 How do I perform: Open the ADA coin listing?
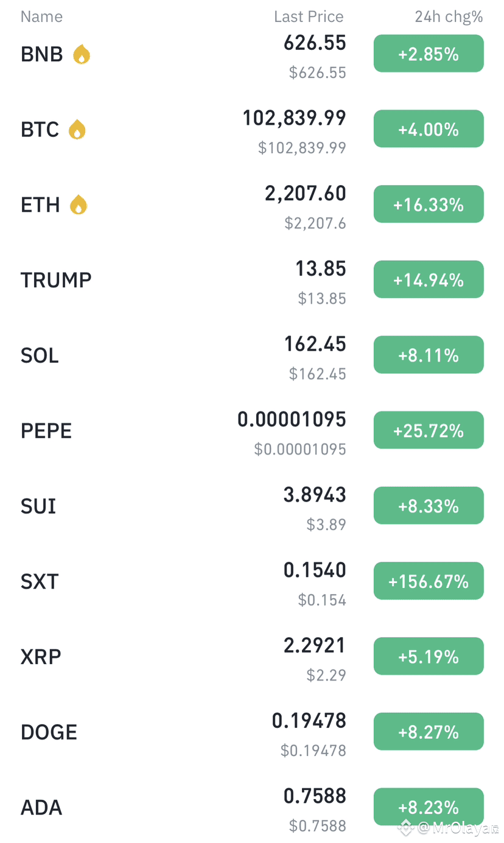252,808
